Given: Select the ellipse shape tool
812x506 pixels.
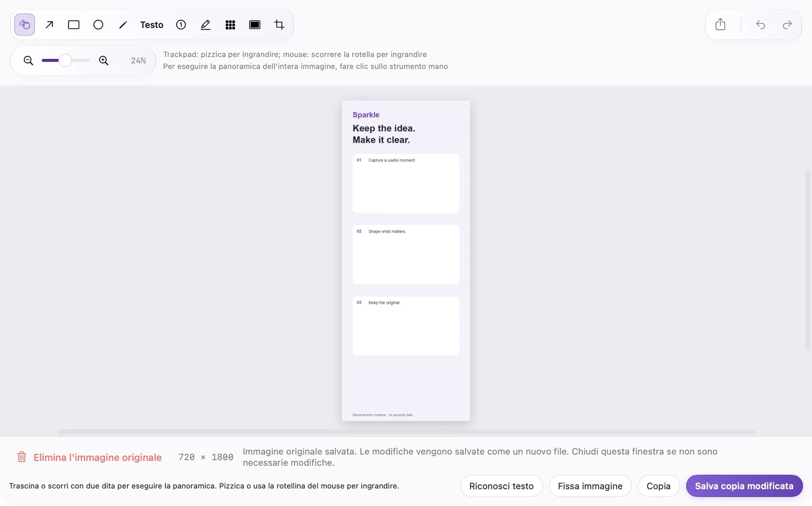Looking at the screenshot, I should click(x=98, y=25).
